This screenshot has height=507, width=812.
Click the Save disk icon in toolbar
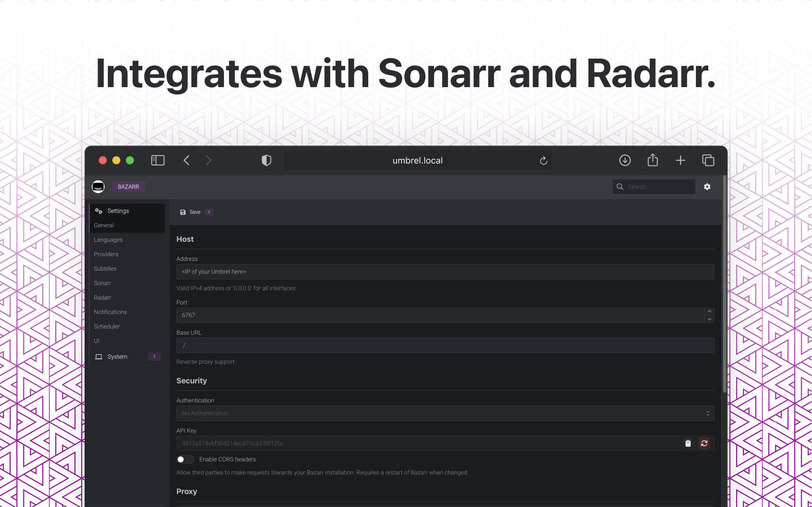pyautogui.click(x=183, y=212)
